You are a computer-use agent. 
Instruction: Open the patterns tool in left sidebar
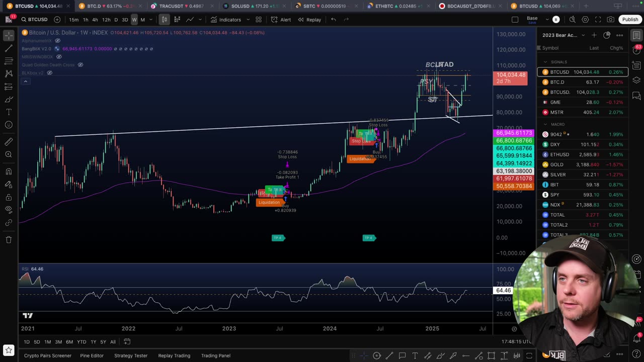coord(9,73)
